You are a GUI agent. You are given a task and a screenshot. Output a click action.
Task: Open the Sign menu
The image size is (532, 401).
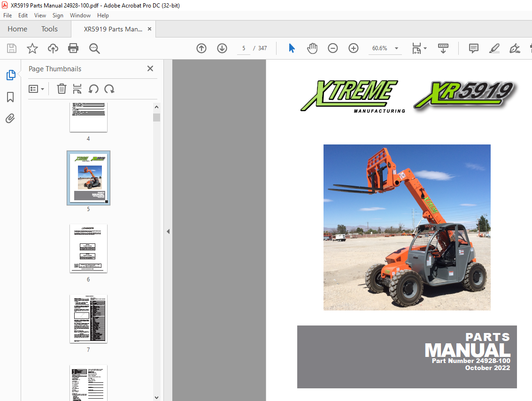click(58, 15)
